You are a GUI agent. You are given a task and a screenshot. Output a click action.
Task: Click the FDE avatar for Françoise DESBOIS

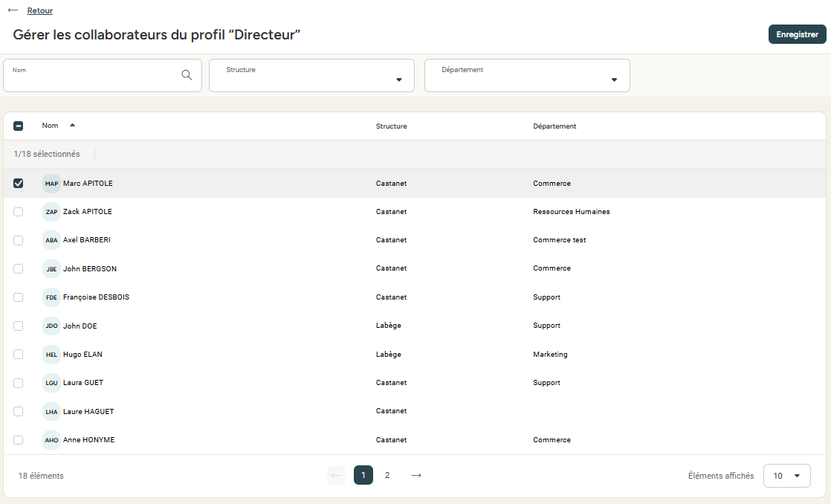(x=51, y=297)
